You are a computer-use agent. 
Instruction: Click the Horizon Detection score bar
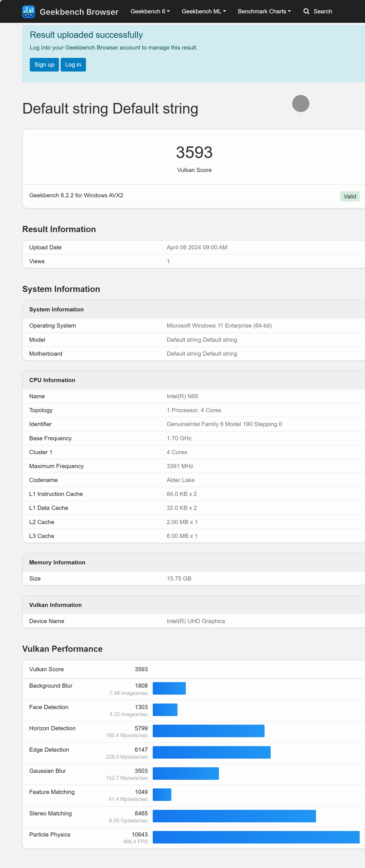[209, 731]
